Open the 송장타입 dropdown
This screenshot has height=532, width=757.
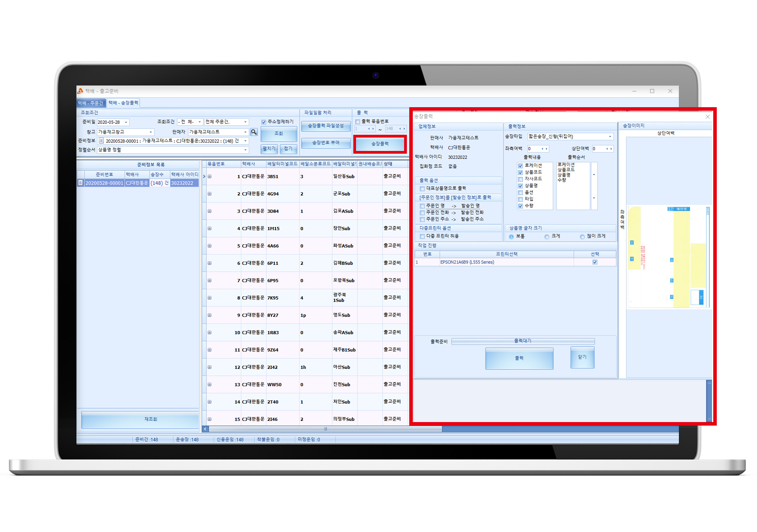[610, 137]
